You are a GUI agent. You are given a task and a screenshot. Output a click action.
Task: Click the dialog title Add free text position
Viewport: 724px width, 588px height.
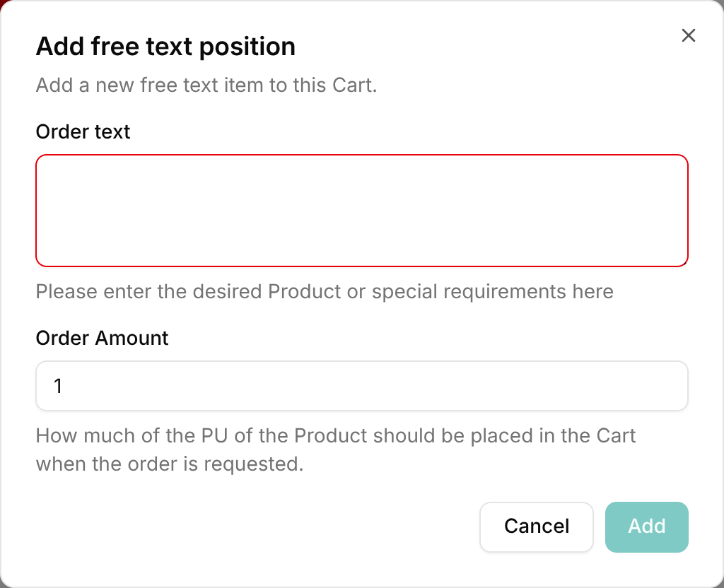click(165, 47)
